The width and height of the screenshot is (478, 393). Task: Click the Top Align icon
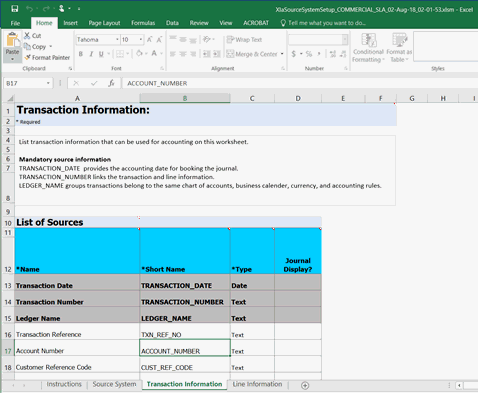(173, 39)
